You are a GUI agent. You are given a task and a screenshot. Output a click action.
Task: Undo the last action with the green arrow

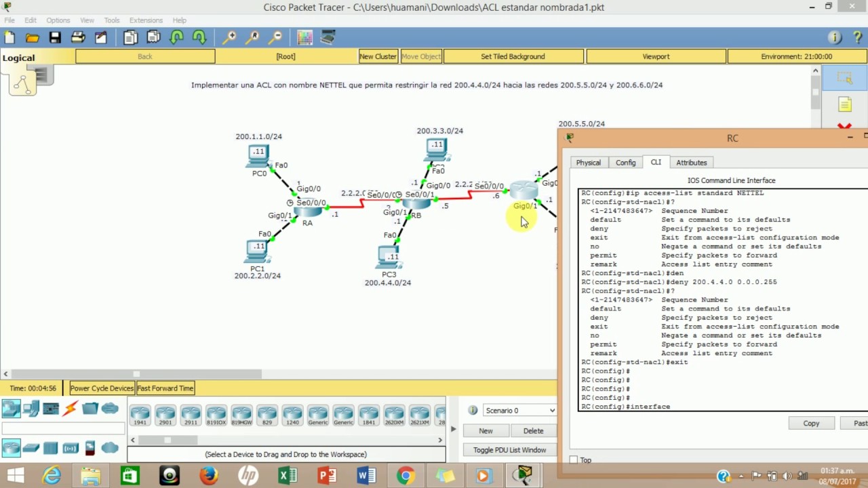tap(177, 38)
